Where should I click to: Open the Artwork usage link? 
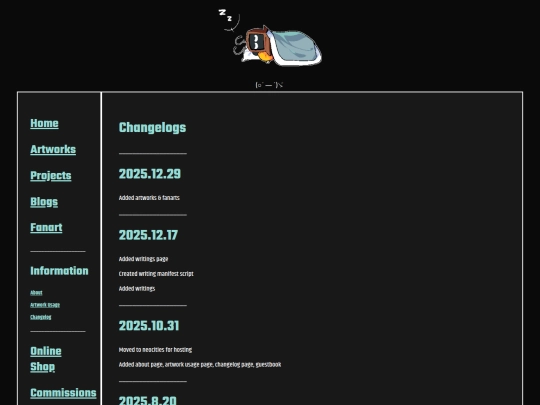(45, 305)
